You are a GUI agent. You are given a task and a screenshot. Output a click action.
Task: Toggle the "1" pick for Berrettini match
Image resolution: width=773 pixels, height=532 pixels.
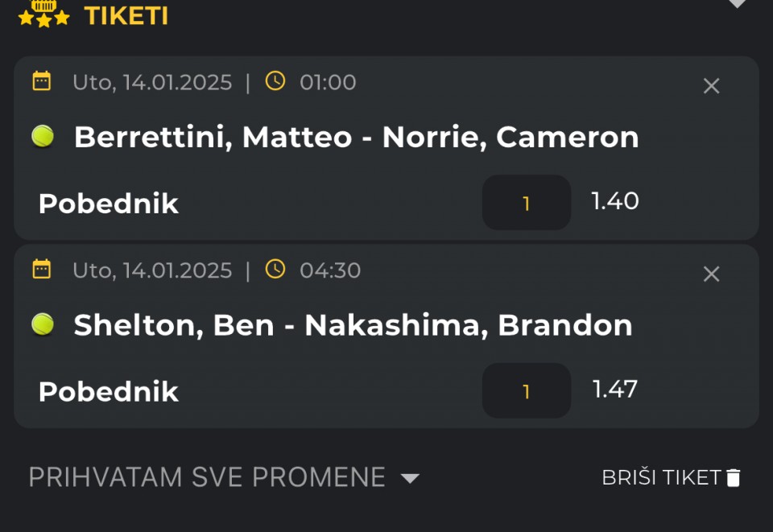(527, 203)
